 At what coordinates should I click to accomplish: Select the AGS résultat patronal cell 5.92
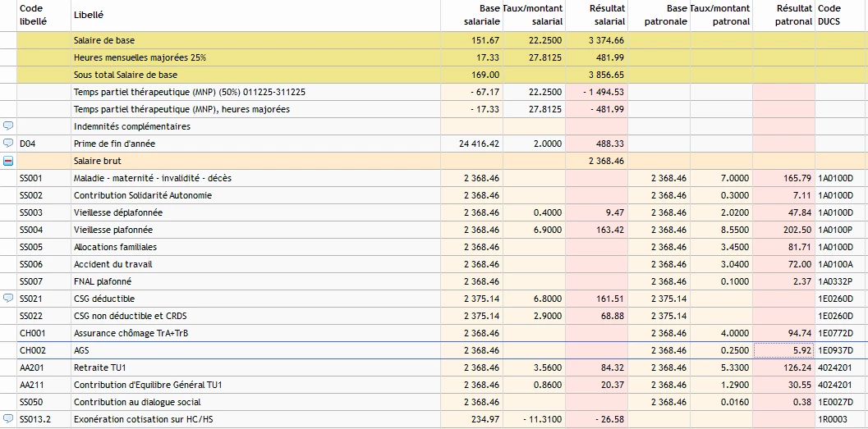[783, 350]
